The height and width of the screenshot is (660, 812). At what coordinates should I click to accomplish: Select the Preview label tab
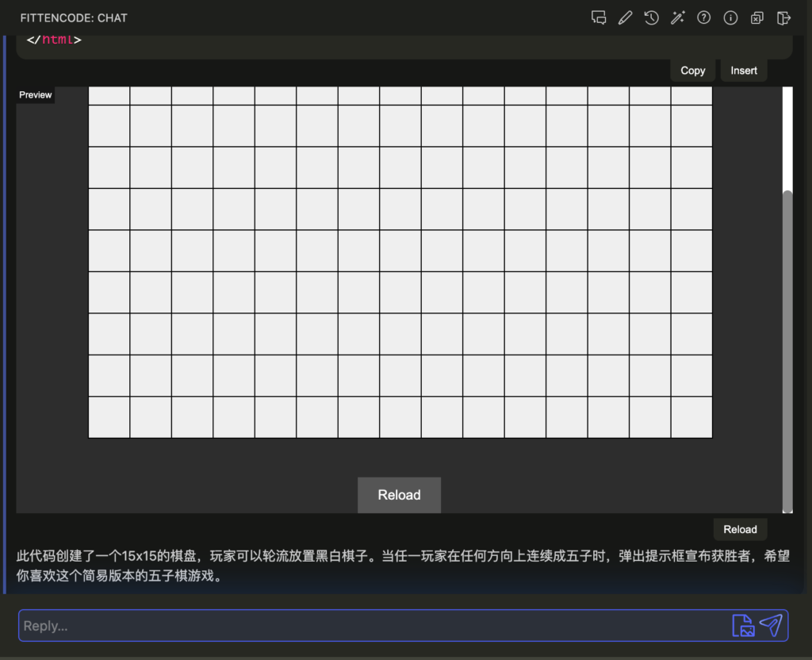(x=36, y=95)
